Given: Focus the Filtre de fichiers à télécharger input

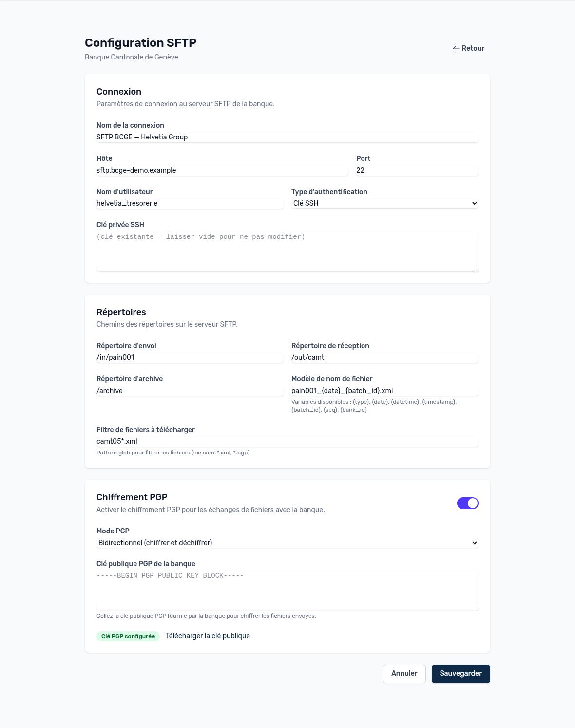Looking at the screenshot, I should pos(287,441).
